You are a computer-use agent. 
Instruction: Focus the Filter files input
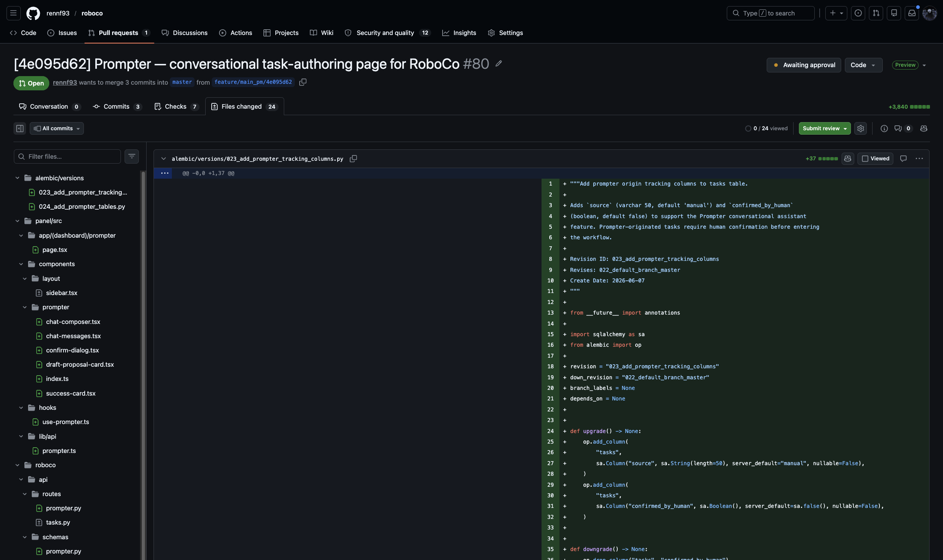pyautogui.click(x=67, y=156)
